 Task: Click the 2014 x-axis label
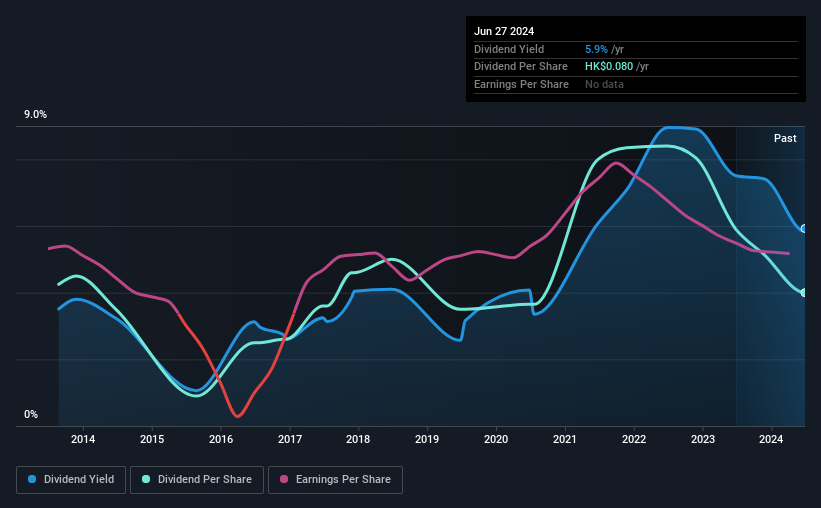[83, 439]
